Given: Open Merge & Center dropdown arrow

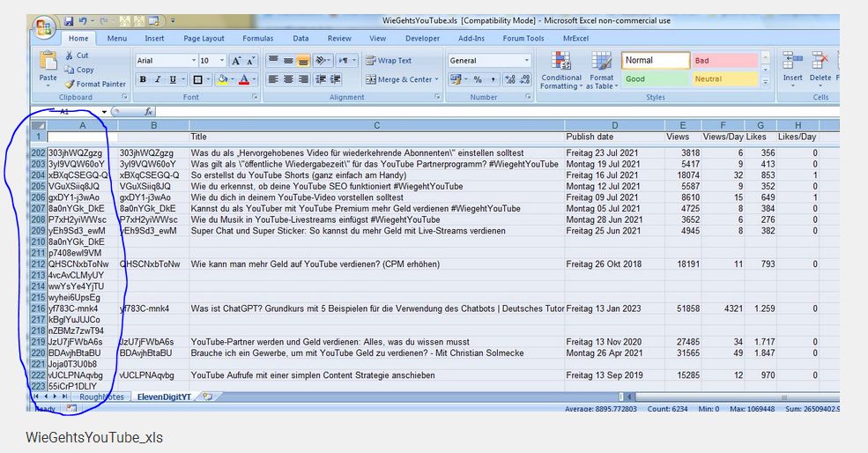Looking at the screenshot, I should pos(437,79).
